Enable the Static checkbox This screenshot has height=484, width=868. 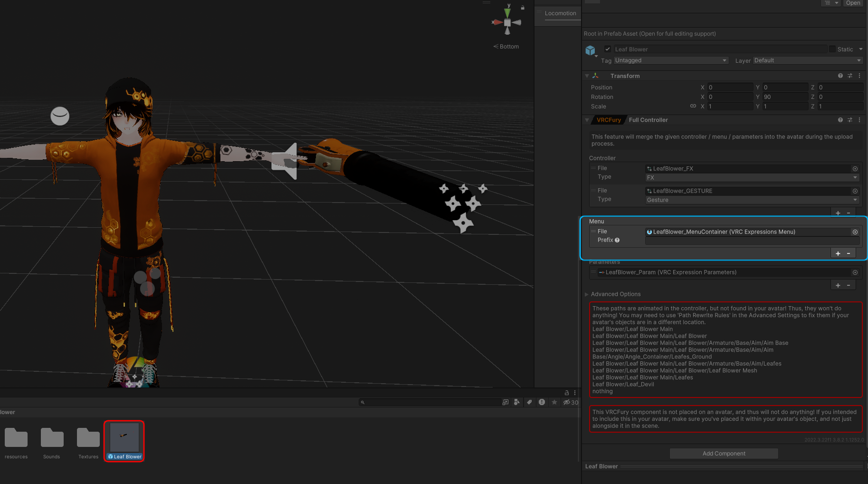(x=832, y=49)
